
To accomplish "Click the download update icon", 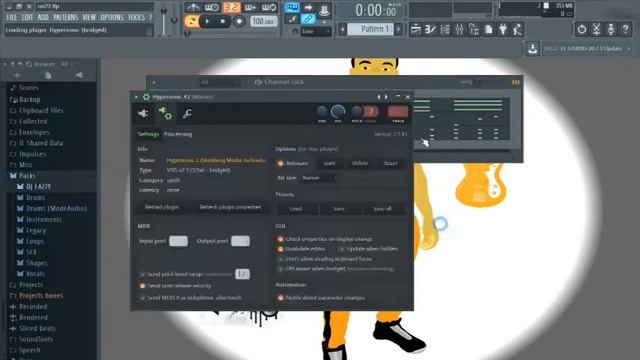I will (x=532, y=49).
